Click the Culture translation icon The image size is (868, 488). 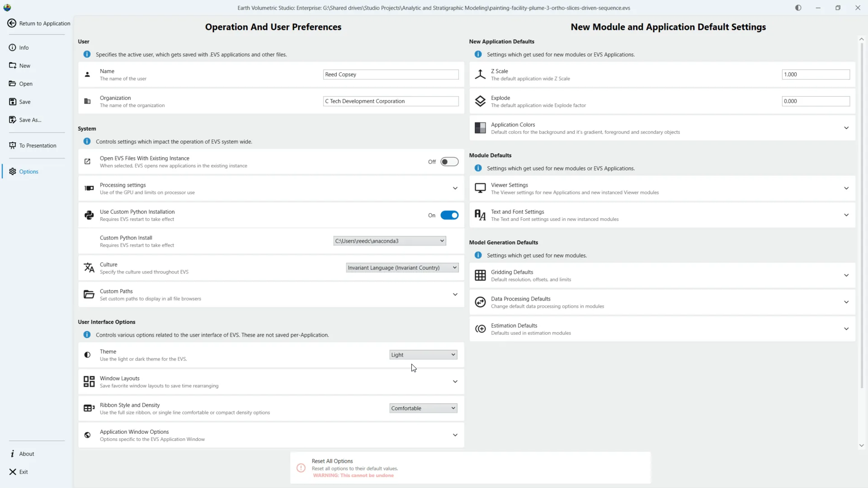tap(89, 268)
